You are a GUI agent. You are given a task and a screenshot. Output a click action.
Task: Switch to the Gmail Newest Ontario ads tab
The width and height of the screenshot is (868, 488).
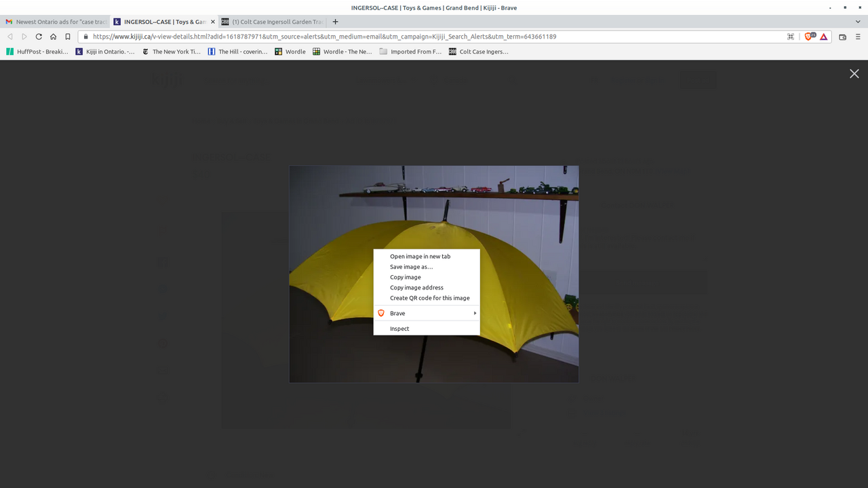coord(56,22)
